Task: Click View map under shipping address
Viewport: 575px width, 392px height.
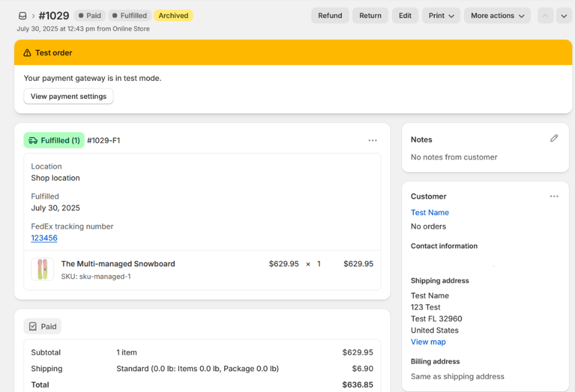Action: click(x=428, y=342)
